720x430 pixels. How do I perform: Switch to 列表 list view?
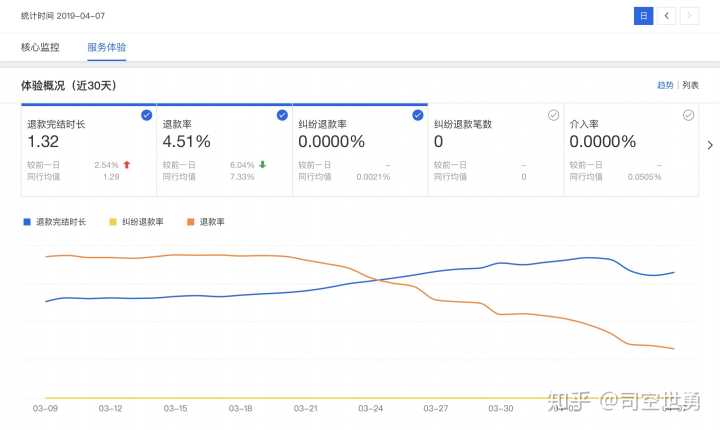click(x=690, y=85)
